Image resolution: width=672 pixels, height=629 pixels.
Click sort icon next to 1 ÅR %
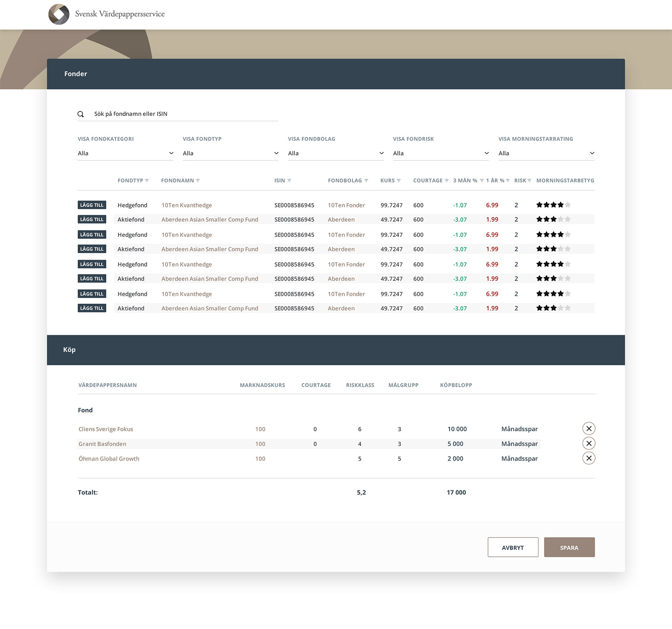pos(508,181)
